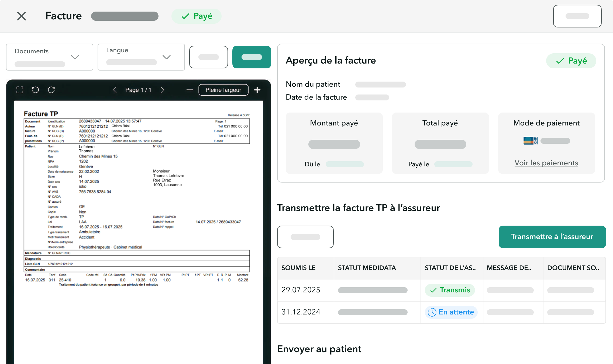Click the Payé status badge in the header
Screen dimensions: 613x364
pyautogui.click(x=196, y=16)
